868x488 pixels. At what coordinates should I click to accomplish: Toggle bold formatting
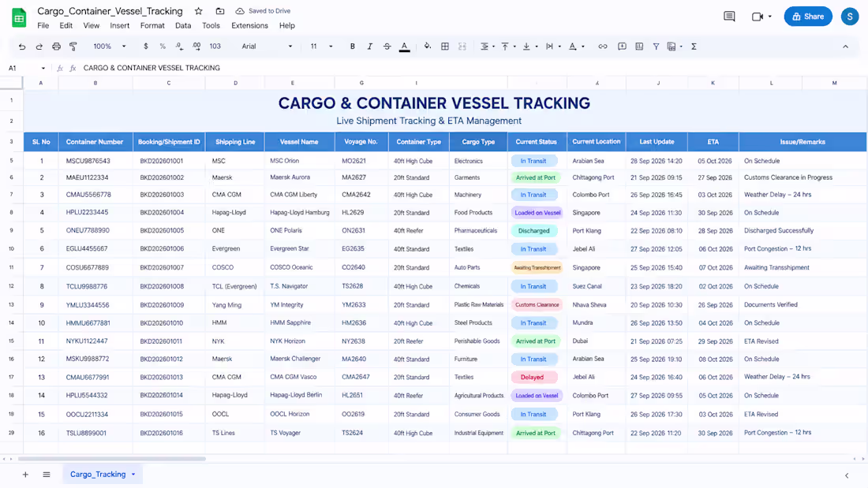pyautogui.click(x=352, y=47)
